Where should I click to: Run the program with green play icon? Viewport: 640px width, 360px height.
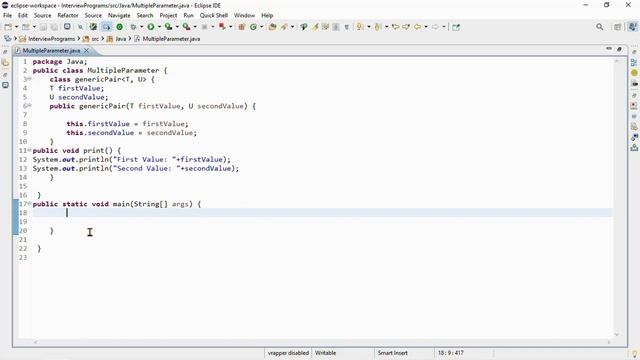click(x=151, y=27)
